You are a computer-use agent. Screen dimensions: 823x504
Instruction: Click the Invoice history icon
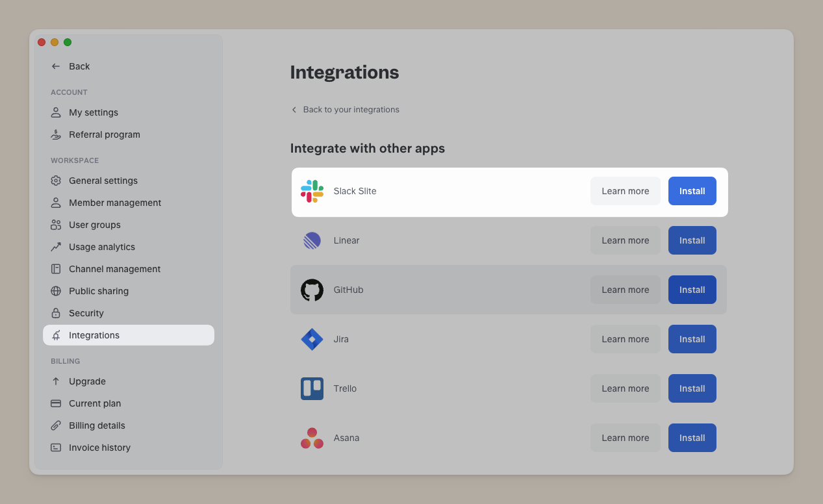click(56, 447)
